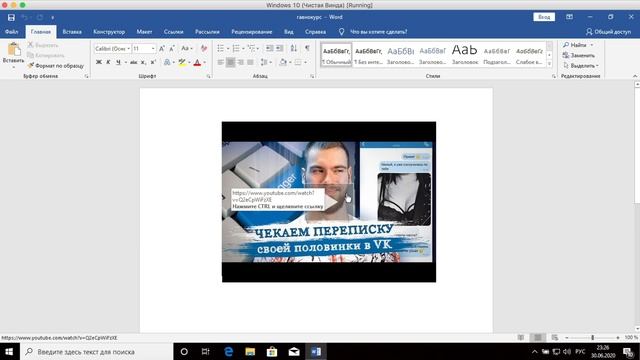Decrease paragraph indent
Image resolution: width=640 pixels, height=360 pixels.
click(x=269, y=49)
